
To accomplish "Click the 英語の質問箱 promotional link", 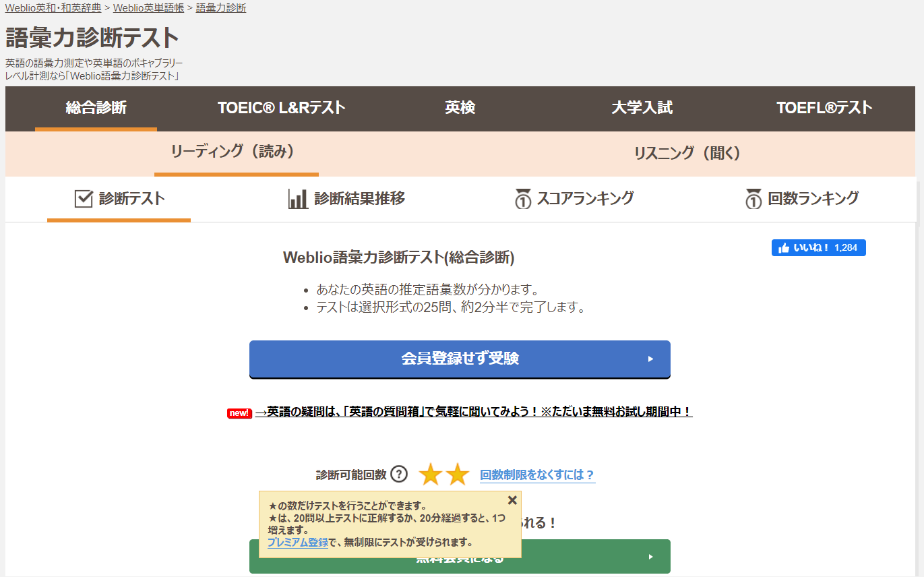I will (x=473, y=412).
